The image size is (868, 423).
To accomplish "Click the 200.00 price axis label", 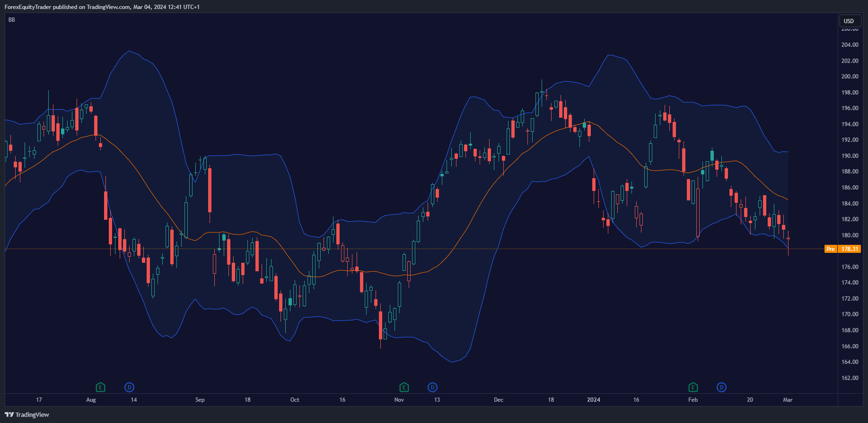I will coord(850,77).
